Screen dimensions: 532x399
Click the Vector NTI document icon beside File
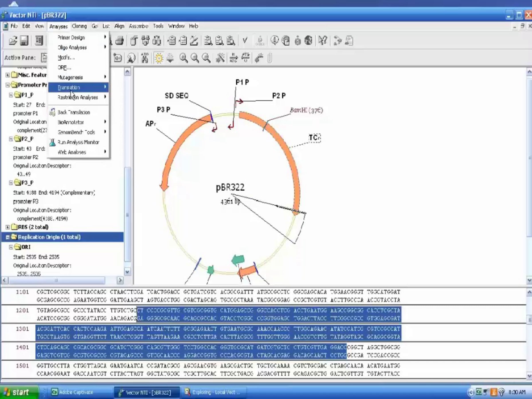(x=6, y=26)
